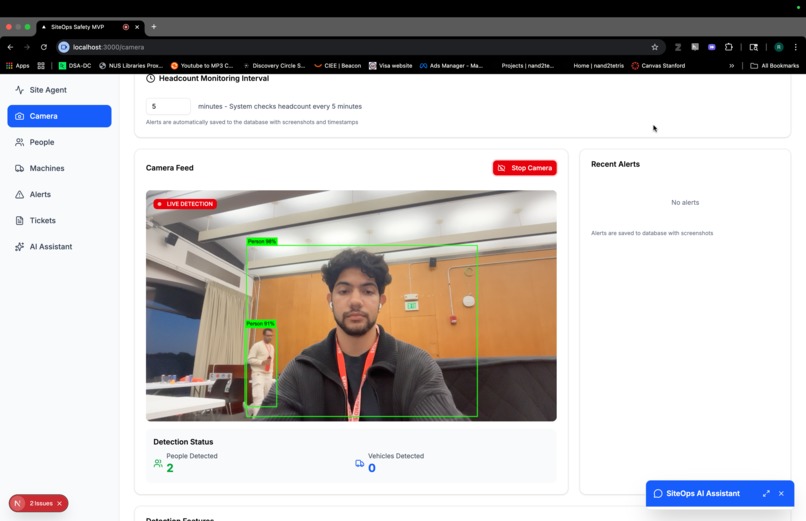Screen dimensions: 806x521
Task: Open the Youtube to MP3 bookmark
Action: click(202, 66)
